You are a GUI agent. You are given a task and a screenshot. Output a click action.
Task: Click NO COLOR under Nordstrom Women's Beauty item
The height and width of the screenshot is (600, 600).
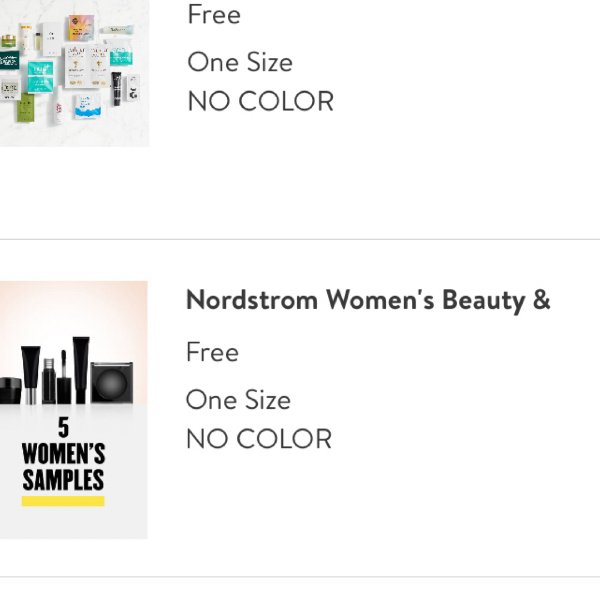point(259,439)
